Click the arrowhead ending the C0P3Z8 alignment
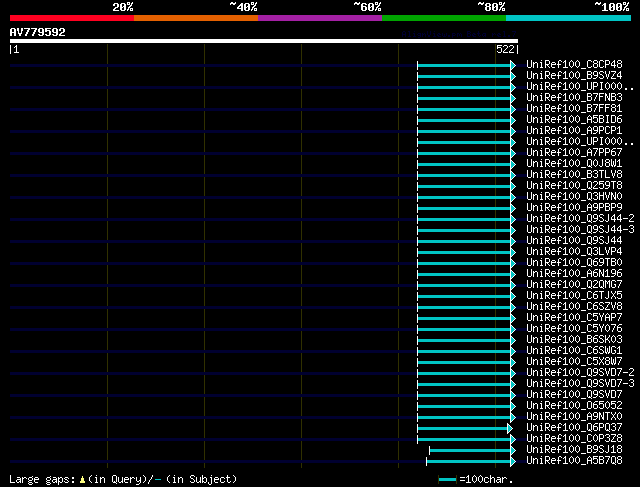640x487 pixels. [x=513, y=440]
